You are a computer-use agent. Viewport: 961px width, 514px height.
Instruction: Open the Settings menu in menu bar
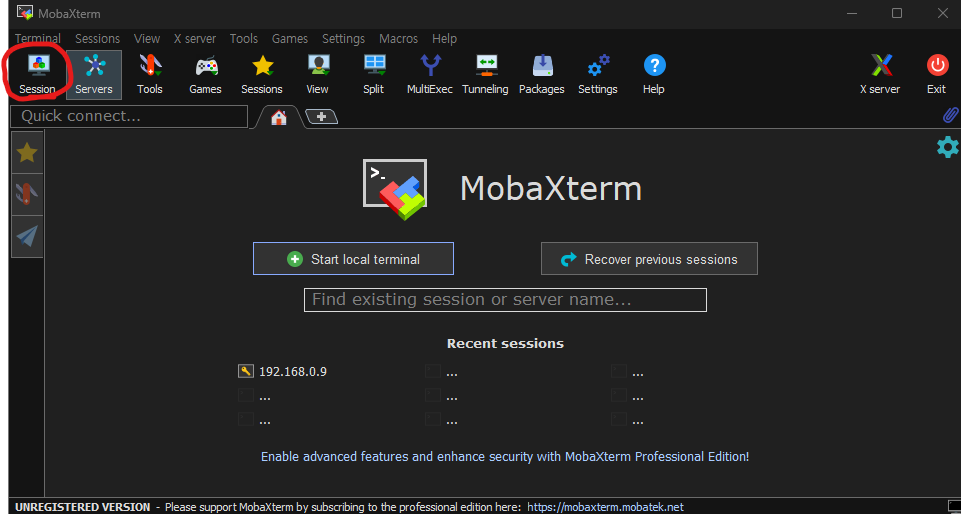(343, 39)
